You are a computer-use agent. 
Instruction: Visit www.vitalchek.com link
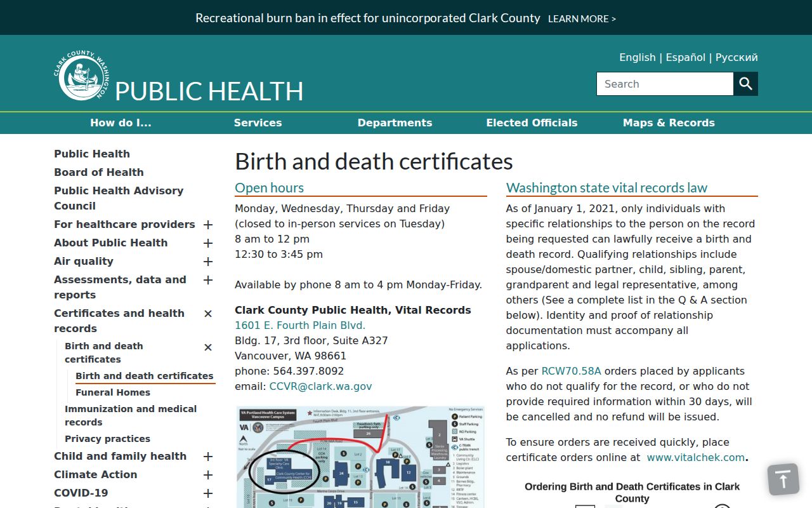pyautogui.click(x=696, y=457)
